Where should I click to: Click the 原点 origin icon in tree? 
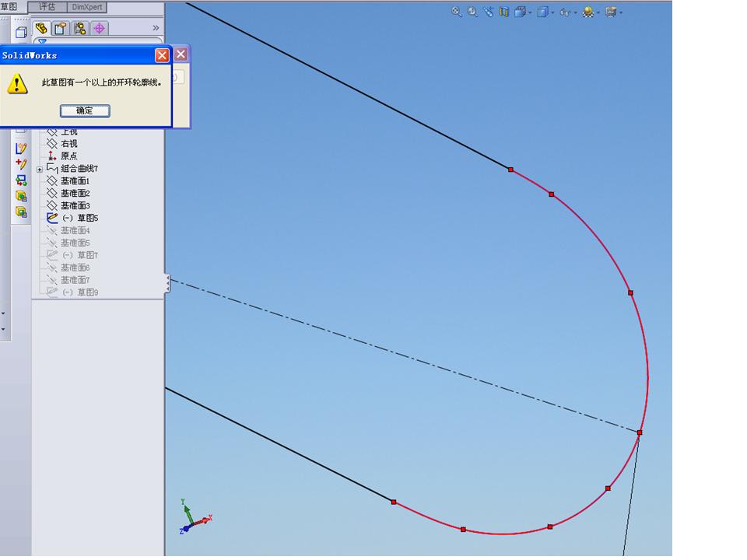52,156
